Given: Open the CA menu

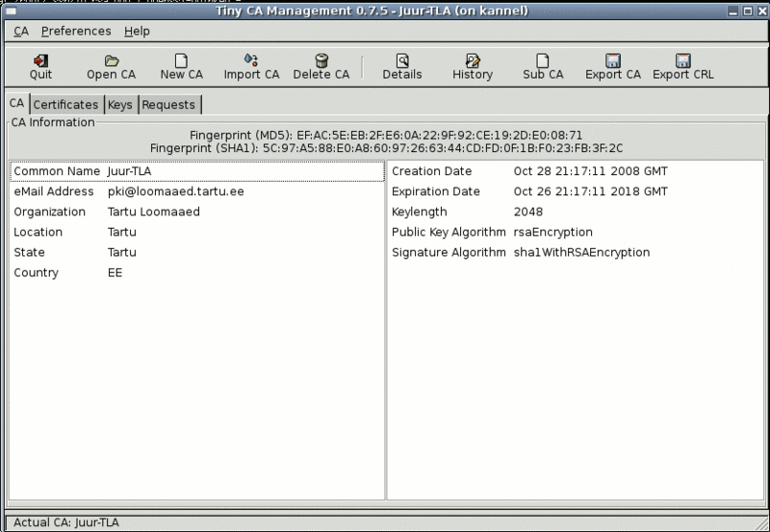Looking at the screenshot, I should (x=21, y=32).
